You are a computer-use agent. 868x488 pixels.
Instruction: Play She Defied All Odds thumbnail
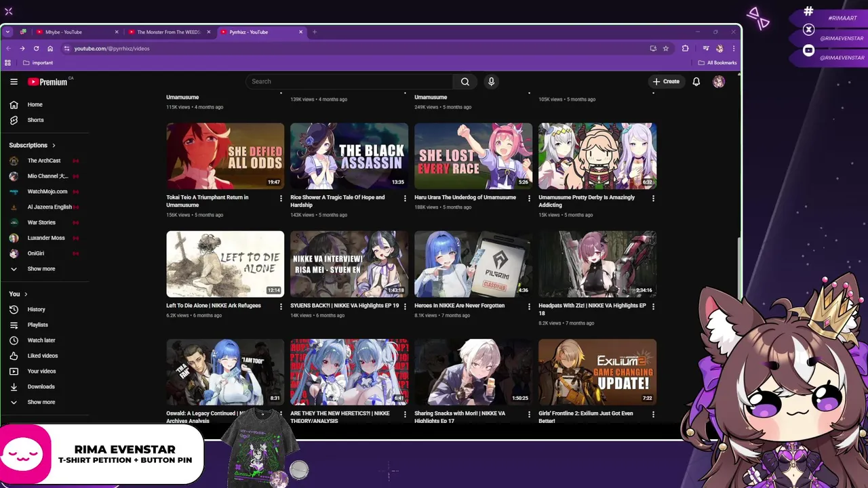coord(225,156)
